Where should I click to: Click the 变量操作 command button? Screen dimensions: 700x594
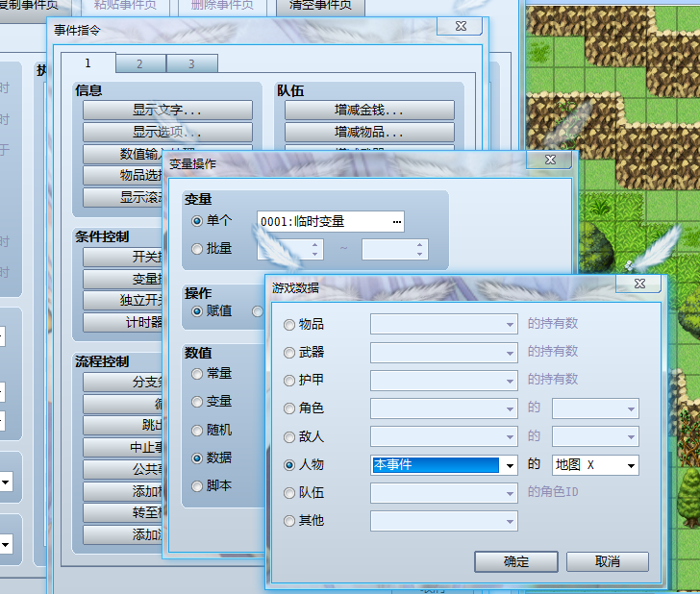pyautogui.click(x=123, y=279)
